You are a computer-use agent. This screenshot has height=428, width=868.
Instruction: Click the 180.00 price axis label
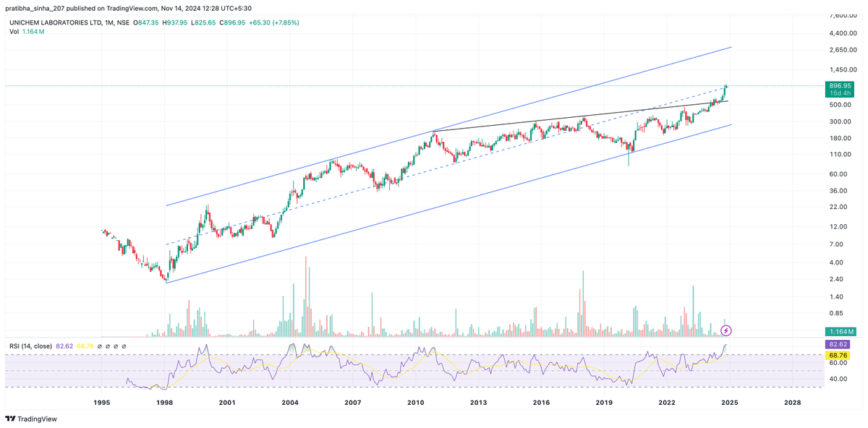coord(840,138)
